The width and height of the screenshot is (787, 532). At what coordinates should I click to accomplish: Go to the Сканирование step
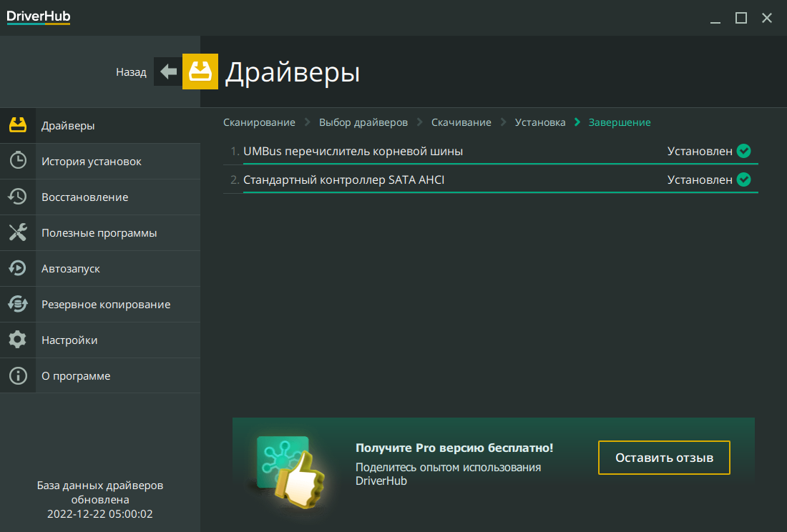pyautogui.click(x=259, y=122)
